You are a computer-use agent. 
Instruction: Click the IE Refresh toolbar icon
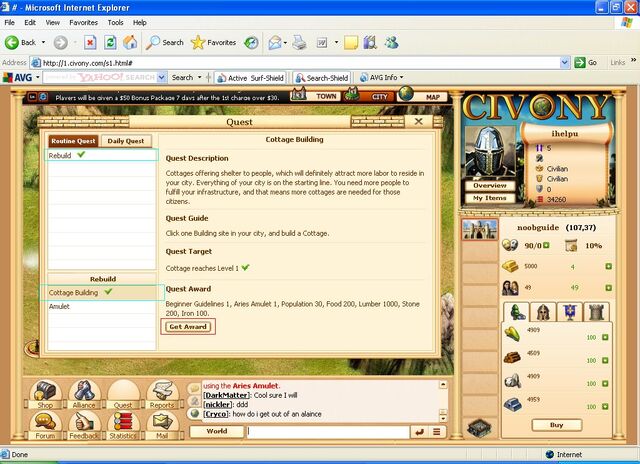(x=110, y=42)
